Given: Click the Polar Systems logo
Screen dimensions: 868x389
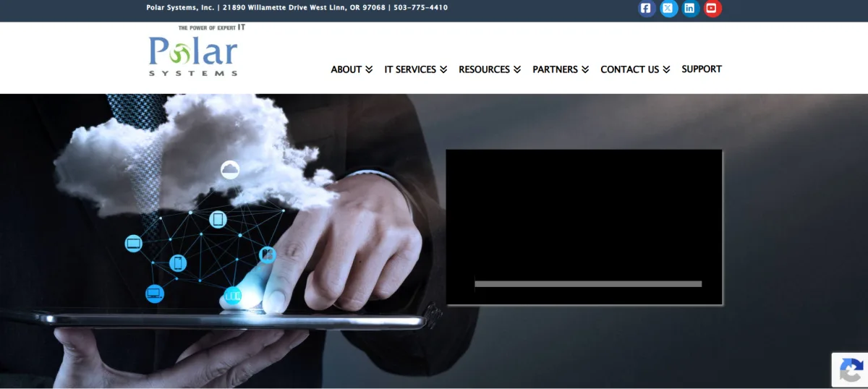Looking at the screenshot, I should point(193,51).
